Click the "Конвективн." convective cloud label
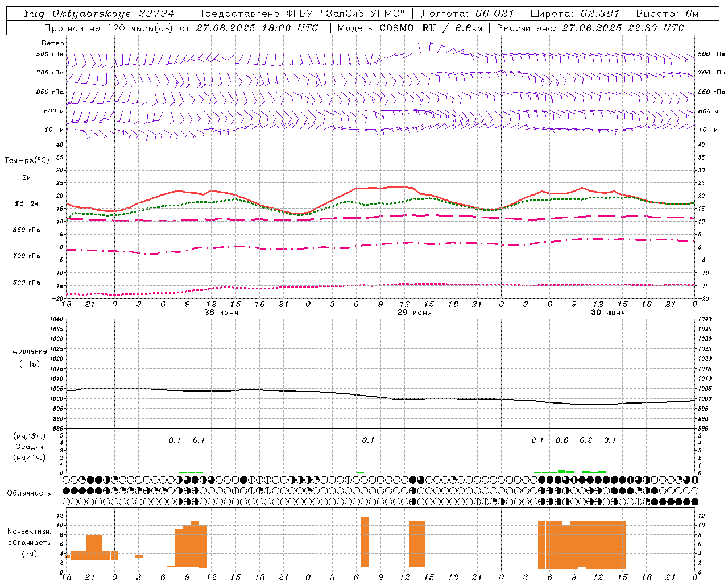Viewport: 728px width, 582px height. (29, 531)
